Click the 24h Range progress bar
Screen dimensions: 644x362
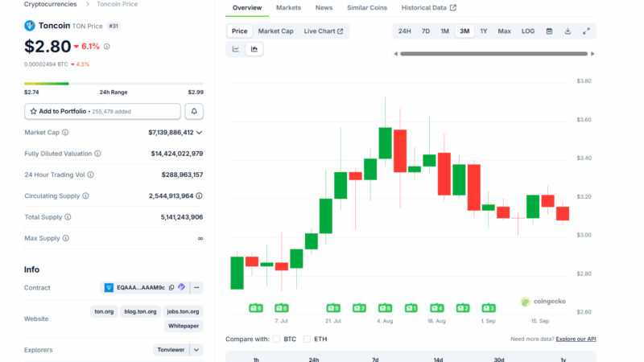pos(114,84)
